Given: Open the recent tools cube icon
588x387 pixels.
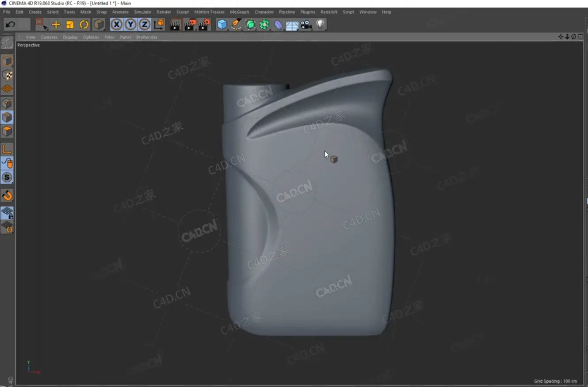Looking at the screenshot, I should tap(99, 24).
